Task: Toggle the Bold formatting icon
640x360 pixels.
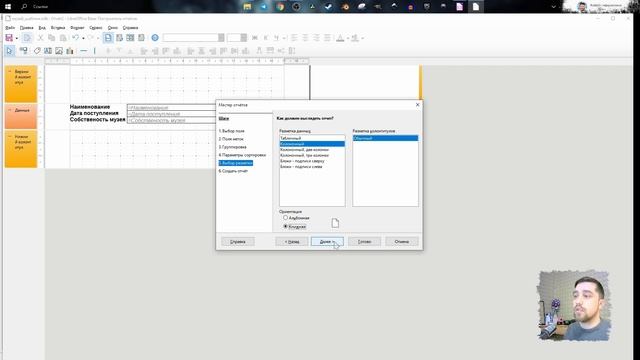Action: tap(255, 38)
